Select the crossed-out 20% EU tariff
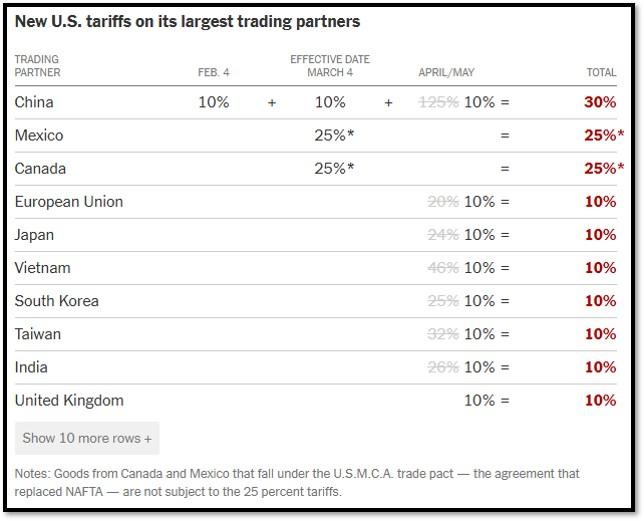The width and height of the screenshot is (644, 521). (x=443, y=202)
